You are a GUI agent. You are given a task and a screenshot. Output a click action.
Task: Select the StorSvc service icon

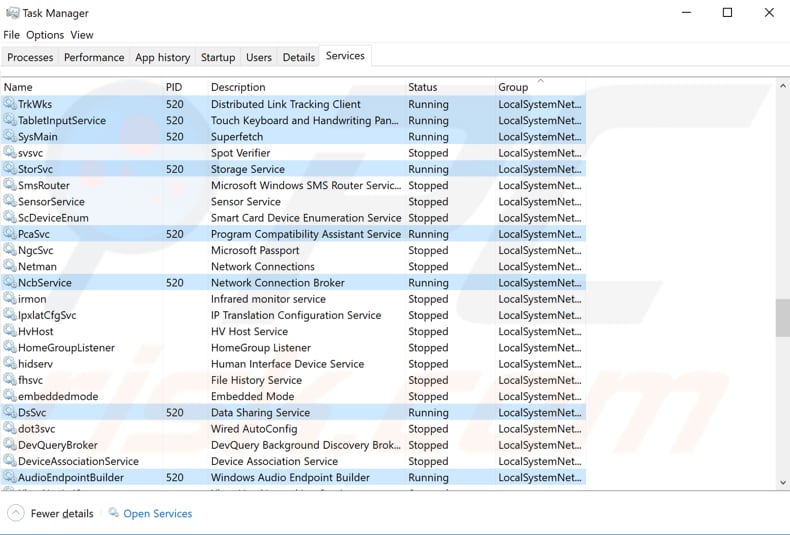coord(10,169)
